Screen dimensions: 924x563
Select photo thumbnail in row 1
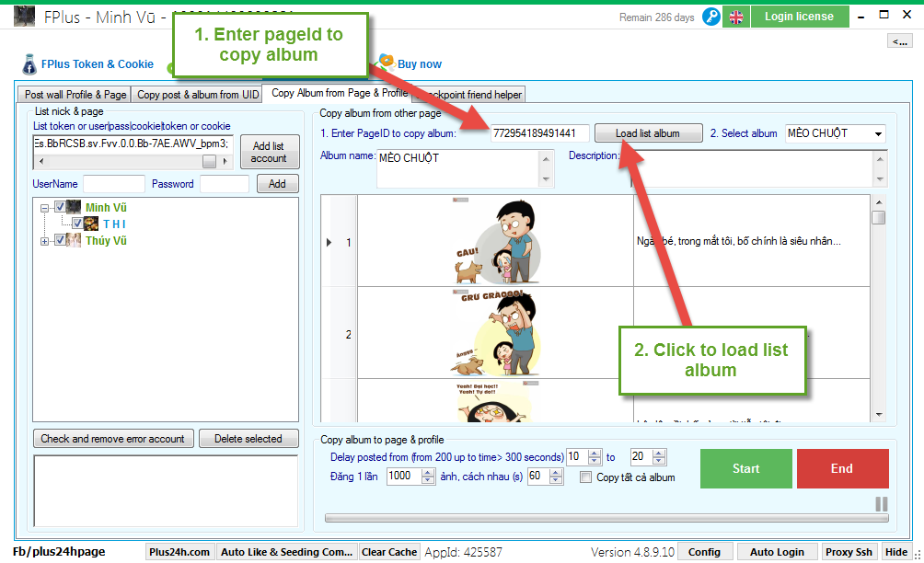click(495, 241)
